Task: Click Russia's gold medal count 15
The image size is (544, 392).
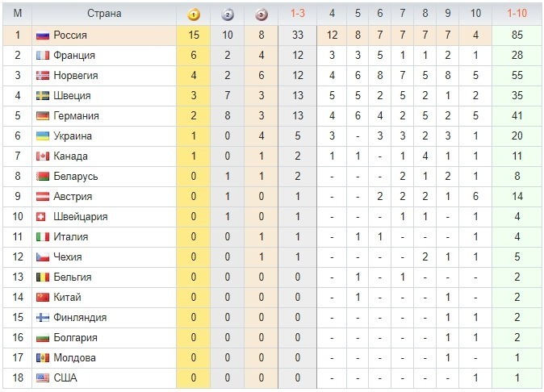Action: (x=194, y=35)
